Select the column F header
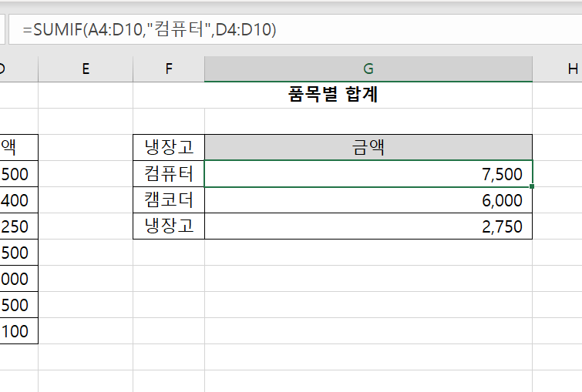The width and height of the screenshot is (582, 392). 169,69
